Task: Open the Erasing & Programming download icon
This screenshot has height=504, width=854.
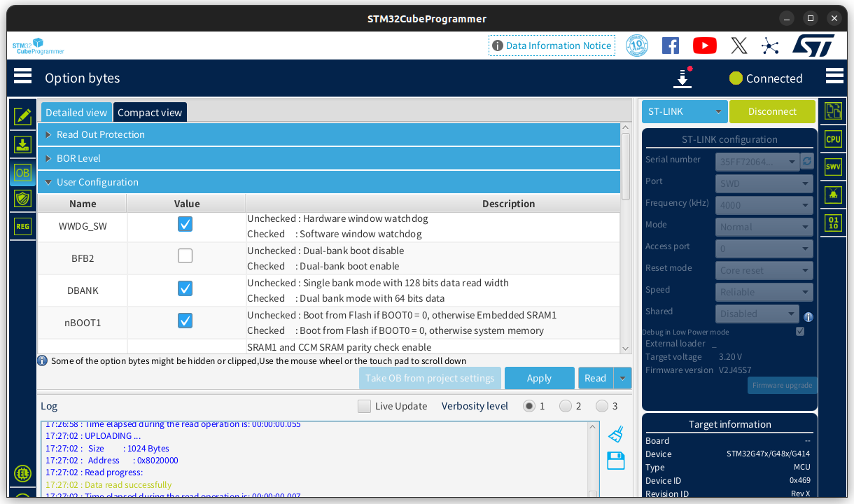Action: click(x=23, y=145)
